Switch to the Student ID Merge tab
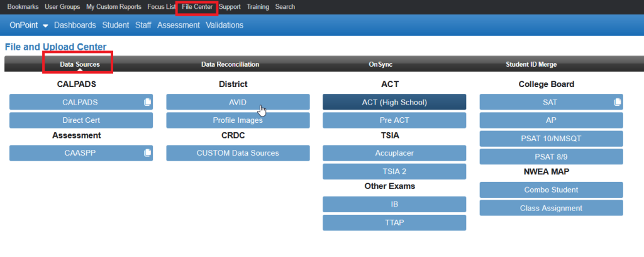644x257 pixels. pyautogui.click(x=531, y=64)
